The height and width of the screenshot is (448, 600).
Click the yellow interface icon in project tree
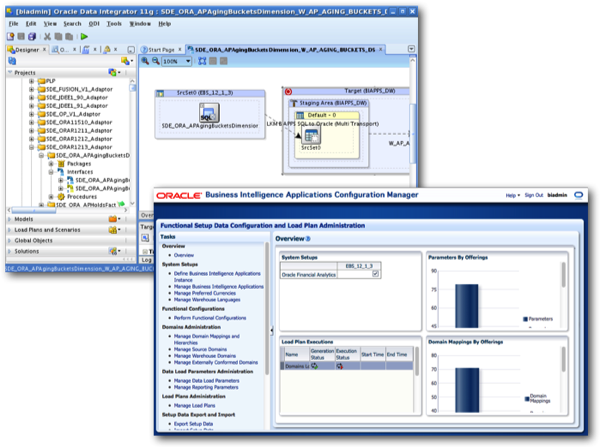tap(70, 188)
